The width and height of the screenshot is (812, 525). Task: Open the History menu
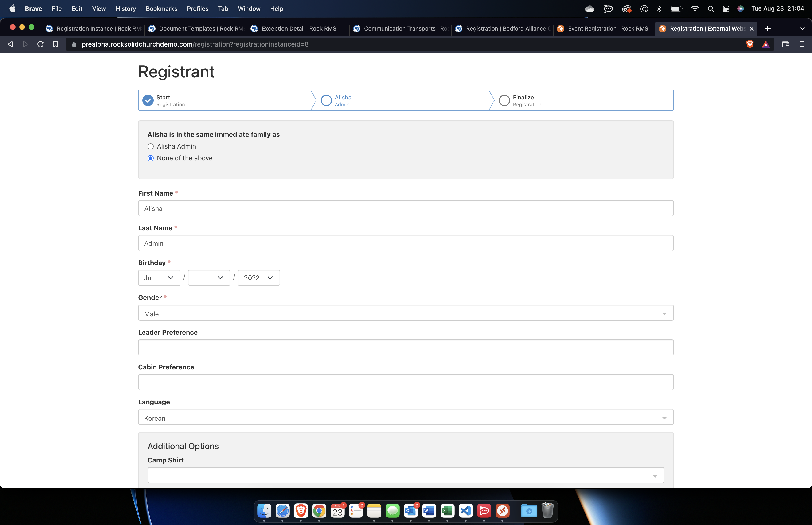126,8
